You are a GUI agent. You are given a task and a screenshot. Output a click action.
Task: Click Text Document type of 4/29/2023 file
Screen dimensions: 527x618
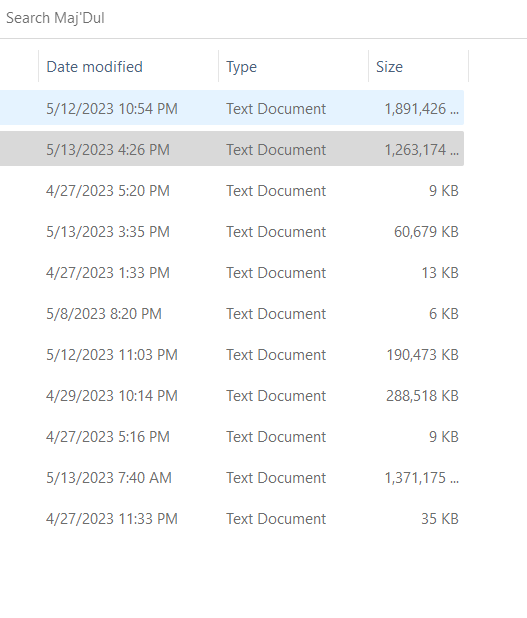click(276, 396)
